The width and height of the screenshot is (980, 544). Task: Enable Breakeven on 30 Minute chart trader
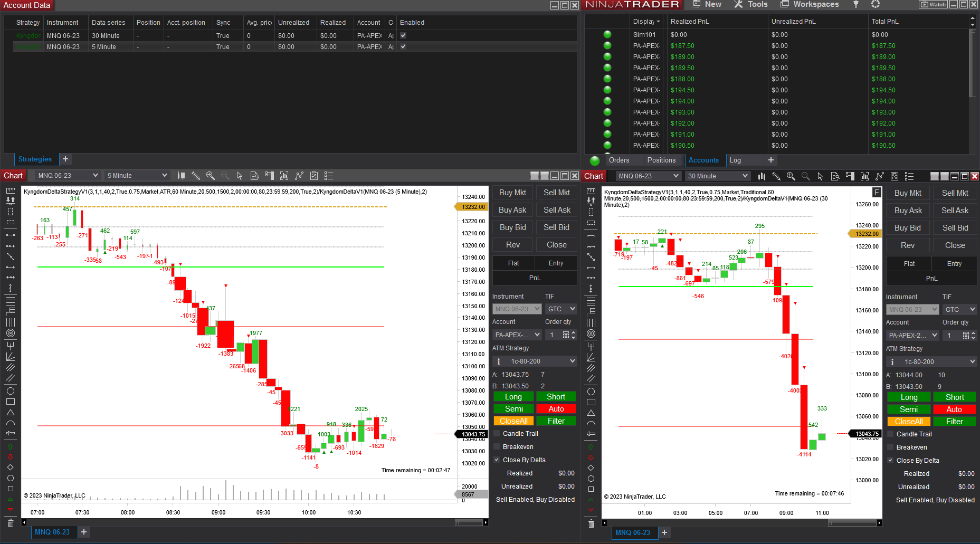click(890, 447)
